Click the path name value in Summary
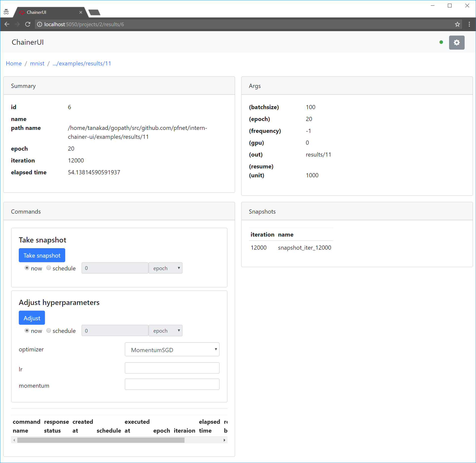This screenshot has height=463, width=476. 138,132
